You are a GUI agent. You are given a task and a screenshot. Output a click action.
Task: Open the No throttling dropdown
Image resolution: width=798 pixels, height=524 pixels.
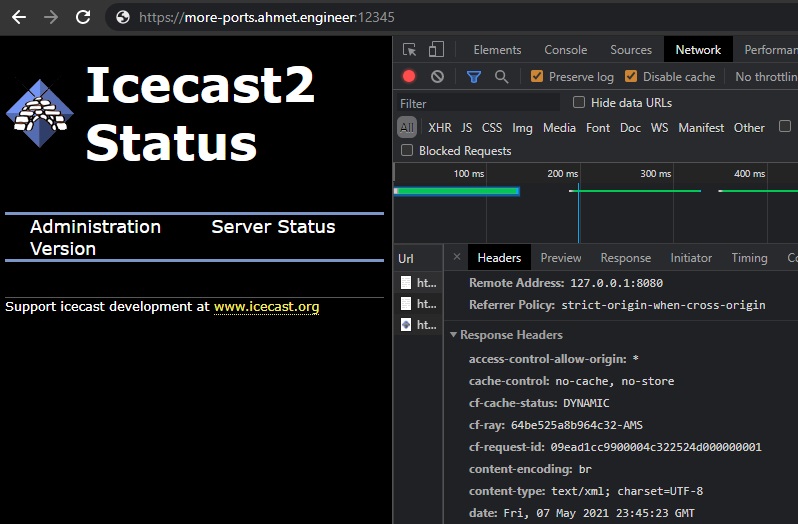point(766,77)
